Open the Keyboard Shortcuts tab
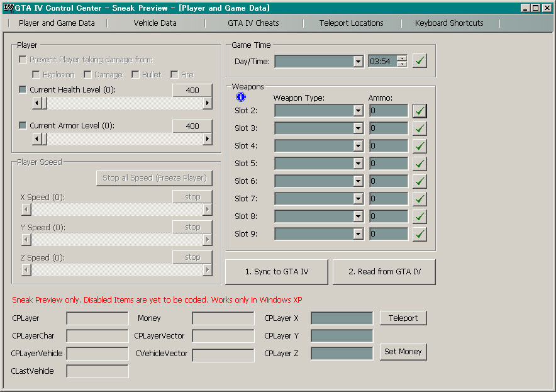The width and height of the screenshot is (556, 392). (x=449, y=23)
